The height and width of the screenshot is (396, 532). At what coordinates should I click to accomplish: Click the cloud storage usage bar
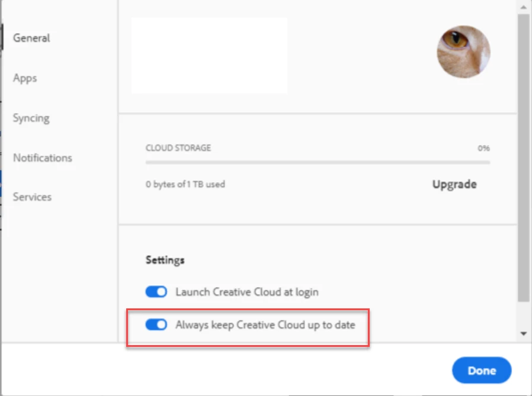pyautogui.click(x=318, y=162)
